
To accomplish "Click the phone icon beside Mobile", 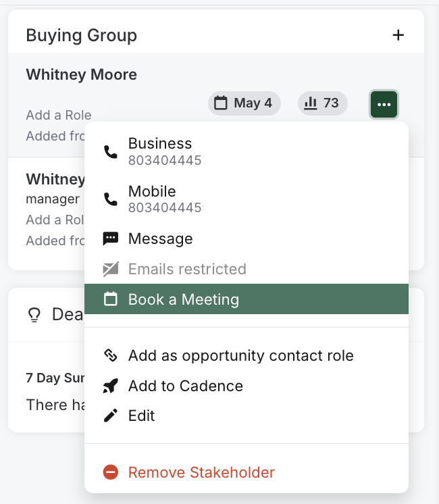I will (x=111, y=199).
